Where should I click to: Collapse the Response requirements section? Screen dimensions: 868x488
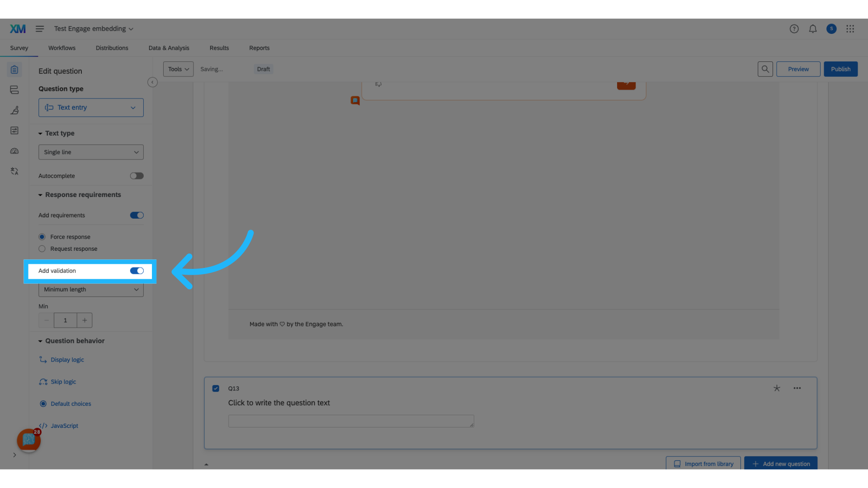(x=80, y=195)
